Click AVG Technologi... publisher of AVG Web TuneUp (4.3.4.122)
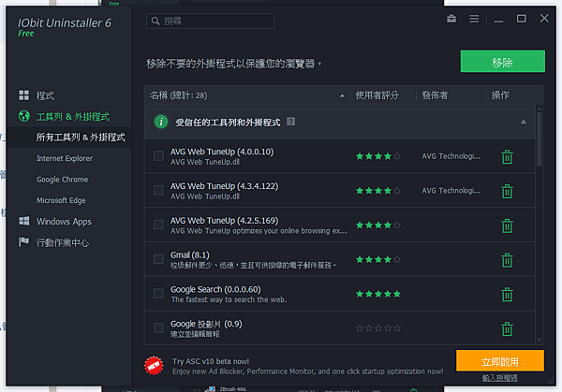Screen dimensions: 562x392 451,191
